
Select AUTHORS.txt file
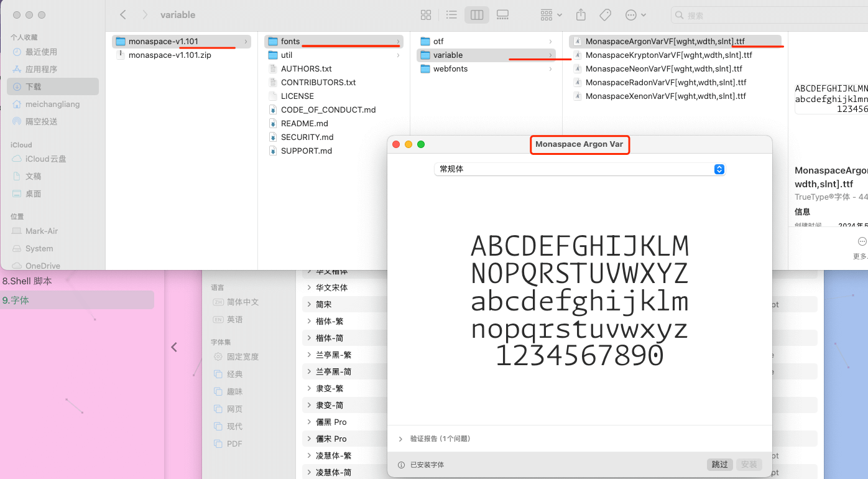pyautogui.click(x=334, y=68)
